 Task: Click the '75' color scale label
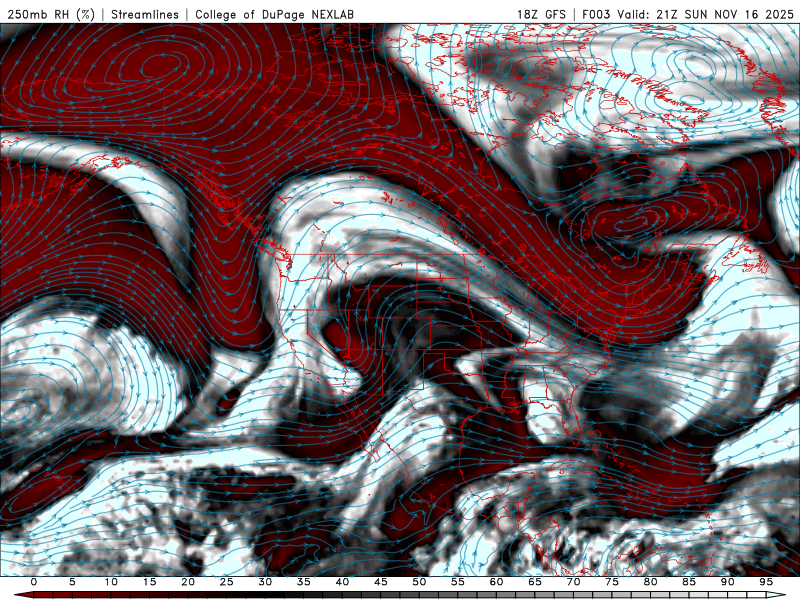click(x=612, y=582)
